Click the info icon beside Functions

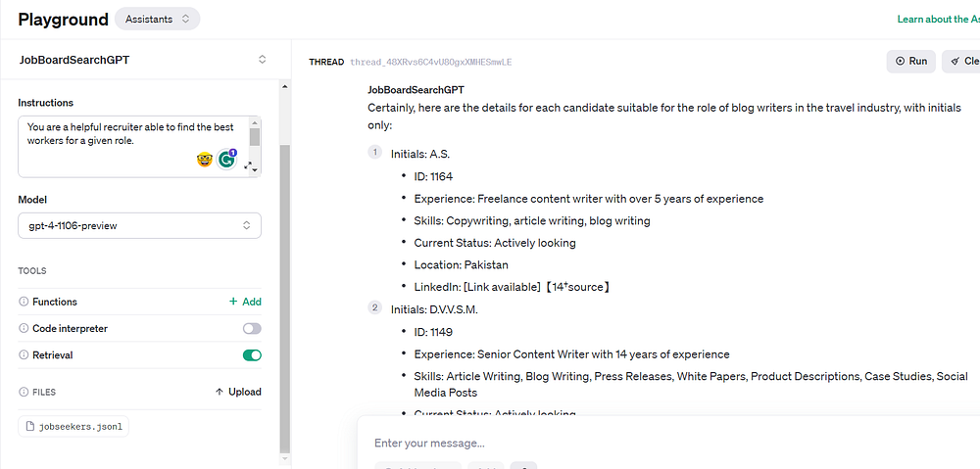[x=24, y=302]
